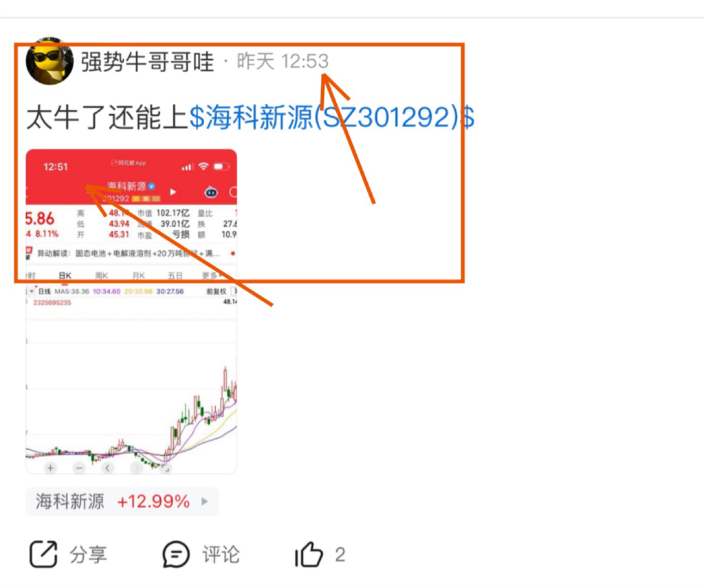
Task: Tap the 分享 share label
Action: click(x=88, y=554)
